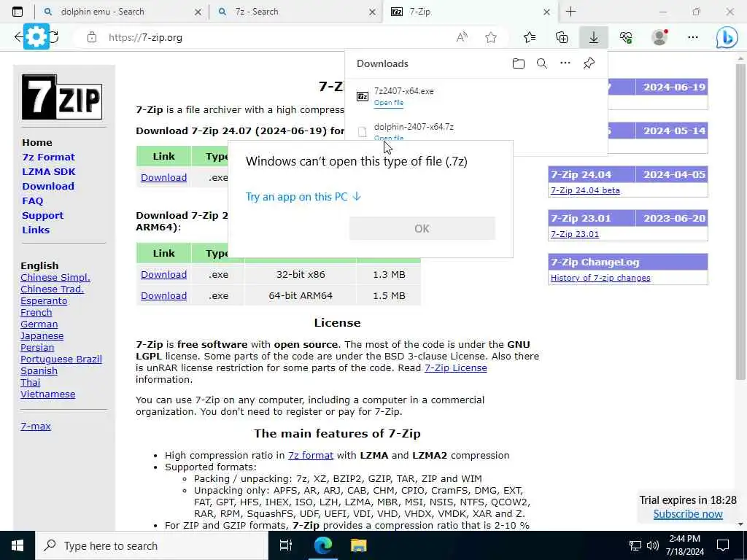
Task: View site information lock icon
Action: 92,37
